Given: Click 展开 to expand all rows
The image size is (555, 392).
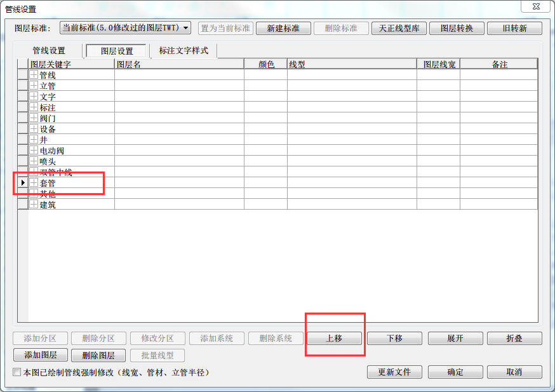Looking at the screenshot, I should tap(455, 338).
